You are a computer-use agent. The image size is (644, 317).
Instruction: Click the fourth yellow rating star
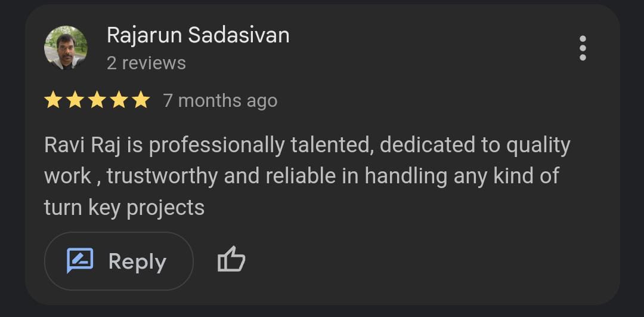click(x=119, y=100)
